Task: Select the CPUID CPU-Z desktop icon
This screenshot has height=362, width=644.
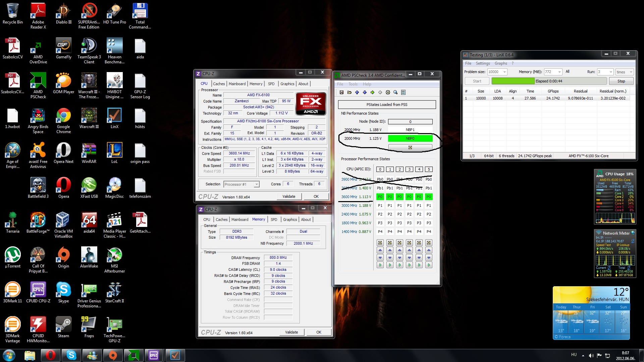Action: 38,292
